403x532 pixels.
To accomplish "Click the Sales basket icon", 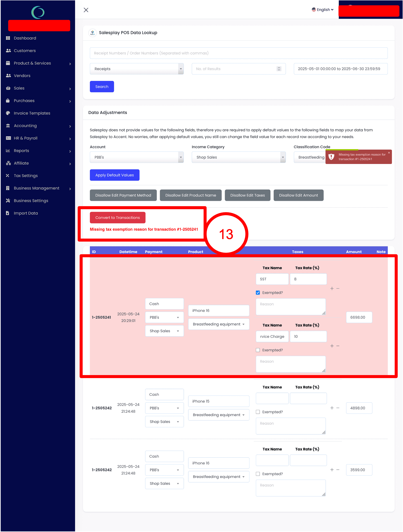I will click(x=8, y=88).
